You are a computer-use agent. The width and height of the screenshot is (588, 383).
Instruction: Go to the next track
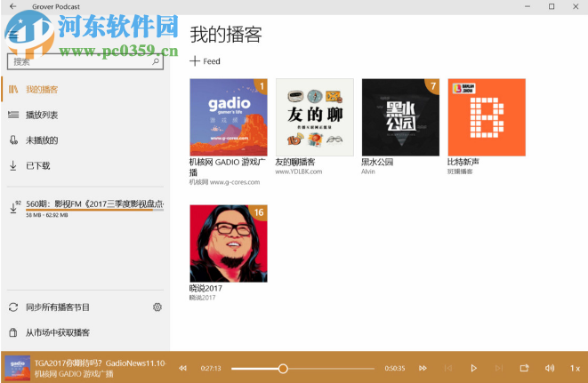pos(499,368)
